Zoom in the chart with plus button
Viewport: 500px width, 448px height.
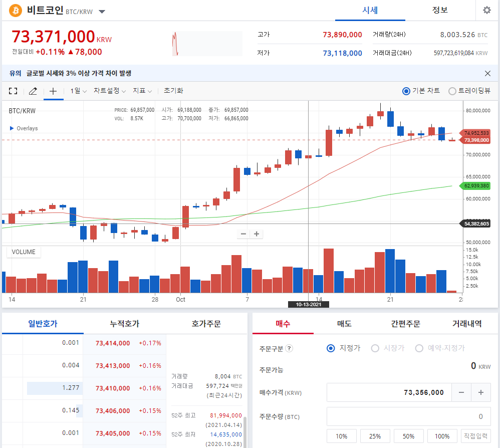click(x=257, y=234)
